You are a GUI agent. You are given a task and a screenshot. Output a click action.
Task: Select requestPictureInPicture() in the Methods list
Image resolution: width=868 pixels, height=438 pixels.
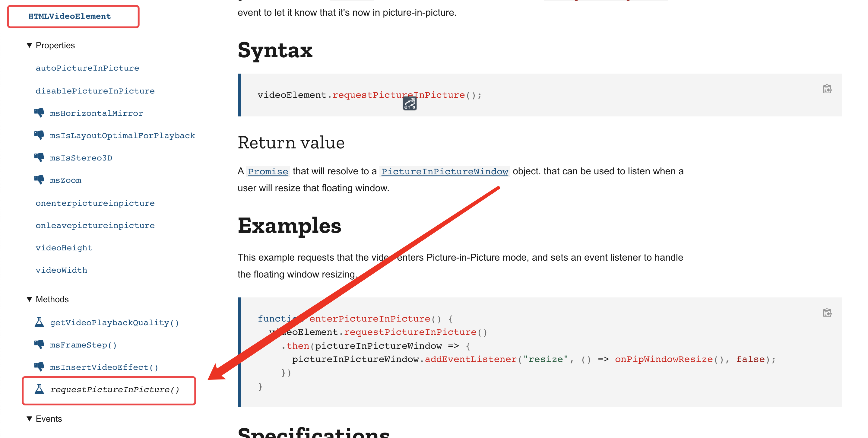(x=115, y=390)
